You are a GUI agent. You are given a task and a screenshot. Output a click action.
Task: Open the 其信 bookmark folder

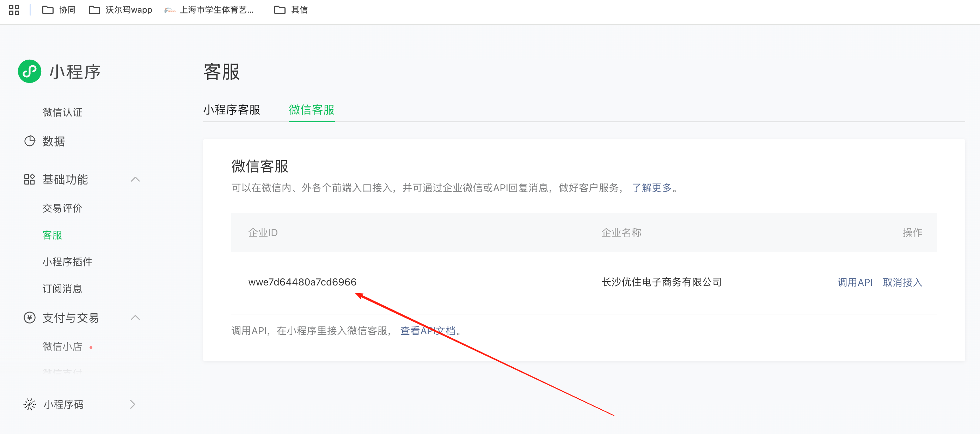pos(291,10)
